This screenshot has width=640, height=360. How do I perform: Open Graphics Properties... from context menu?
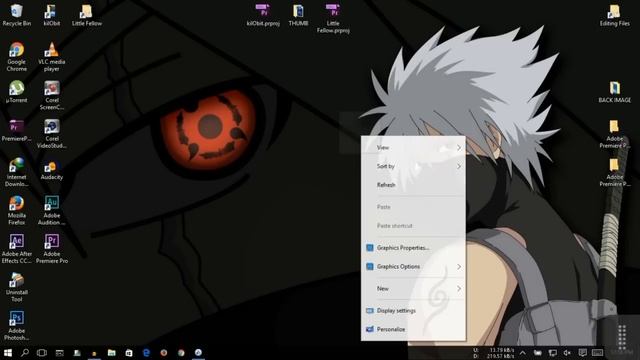[413, 248]
